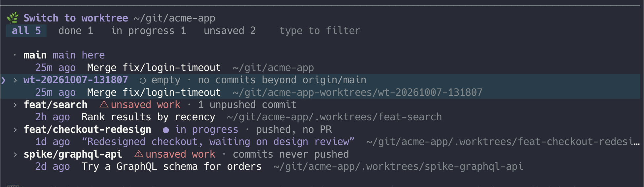Click 'unsaved work' label on feat/search
This screenshot has width=644, height=187.
click(146, 105)
